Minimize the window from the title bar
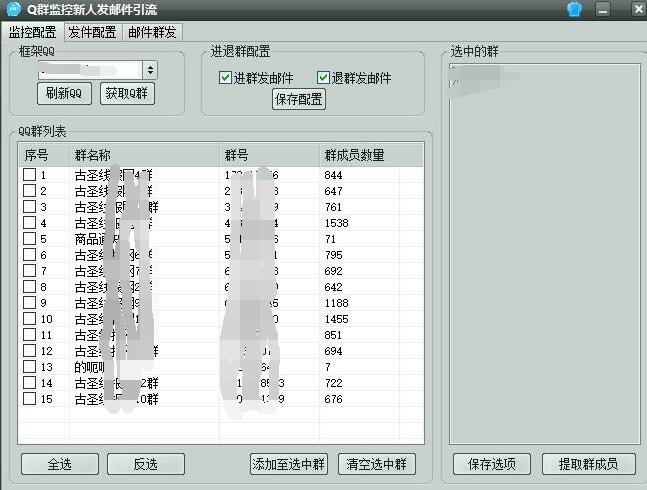Image resolution: width=647 pixels, height=490 pixels. [x=602, y=10]
